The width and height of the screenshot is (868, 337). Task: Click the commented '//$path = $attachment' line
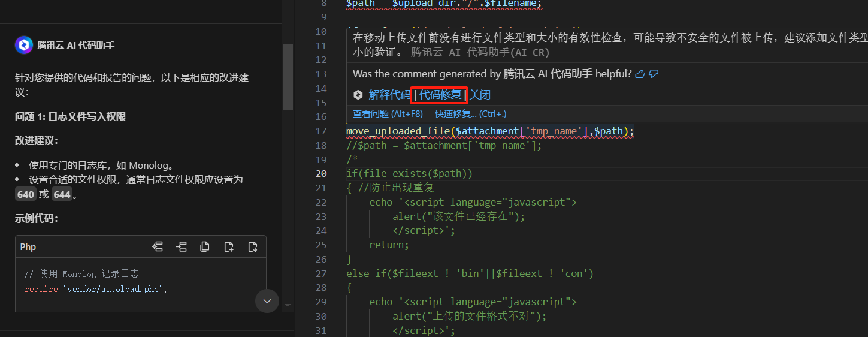coord(444,145)
